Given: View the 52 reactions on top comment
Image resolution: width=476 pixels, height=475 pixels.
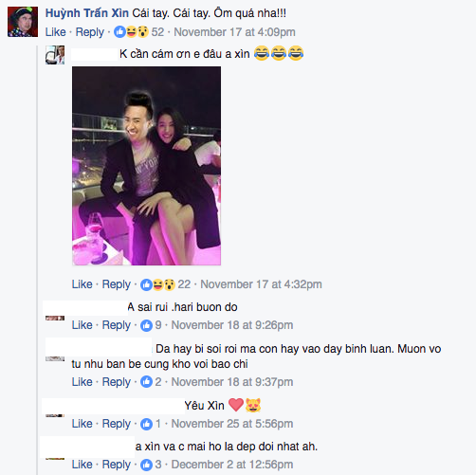Looking at the screenshot, I should point(138,32).
